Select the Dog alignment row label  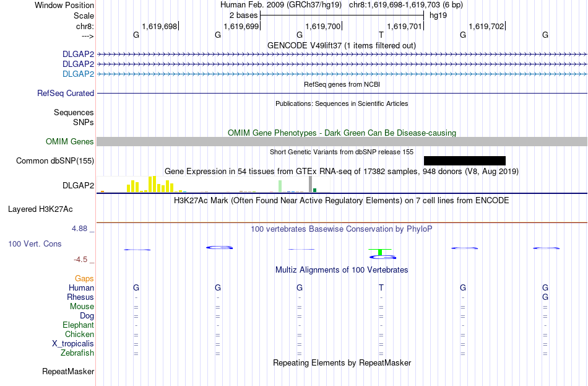(x=87, y=316)
